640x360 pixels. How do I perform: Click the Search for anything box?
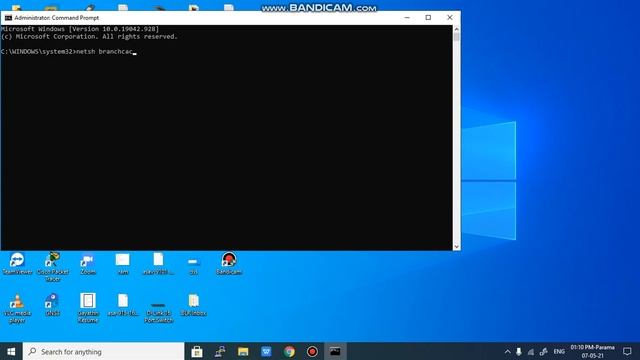[x=103, y=351]
